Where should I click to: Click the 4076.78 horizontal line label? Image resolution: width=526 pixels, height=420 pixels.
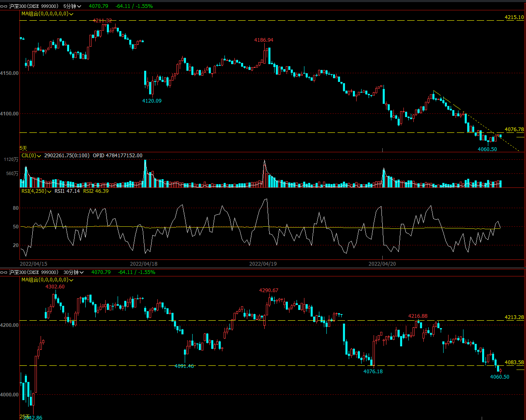pyautogui.click(x=514, y=130)
